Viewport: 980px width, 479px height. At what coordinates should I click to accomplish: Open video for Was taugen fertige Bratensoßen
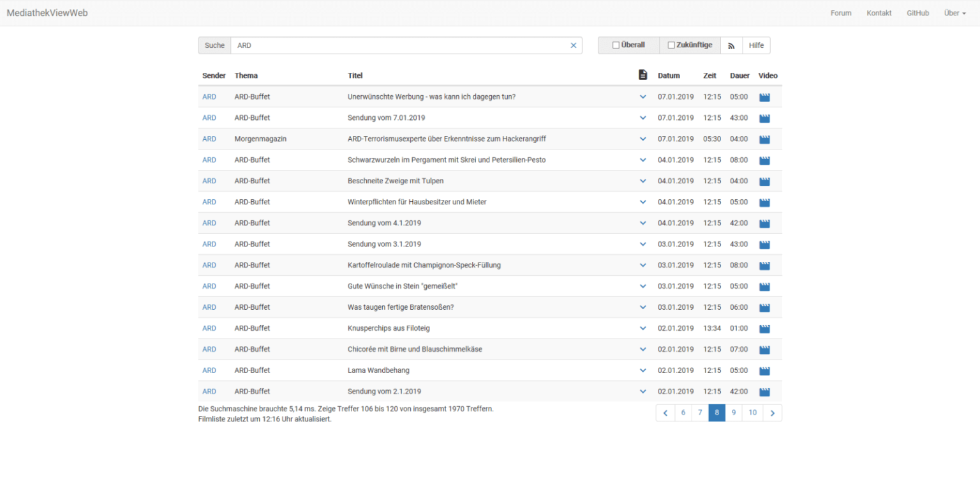pyautogui.click(x=764, y=308)
